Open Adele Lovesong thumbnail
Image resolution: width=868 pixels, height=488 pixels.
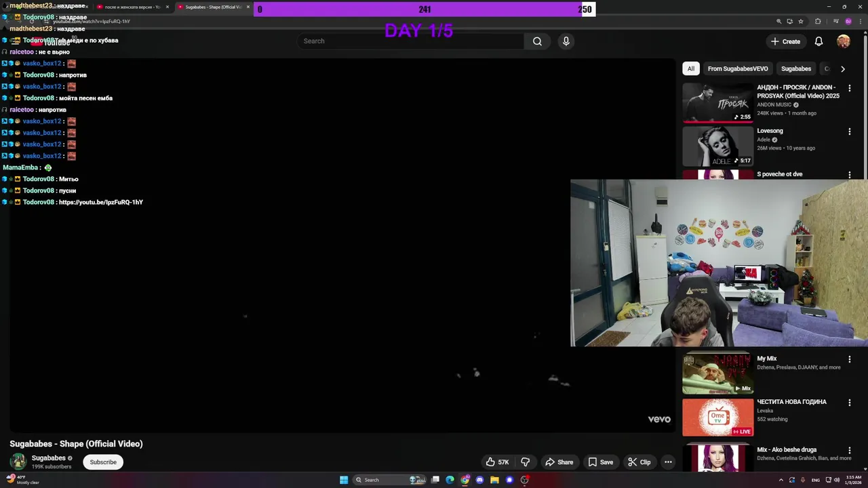pos(717,146)
